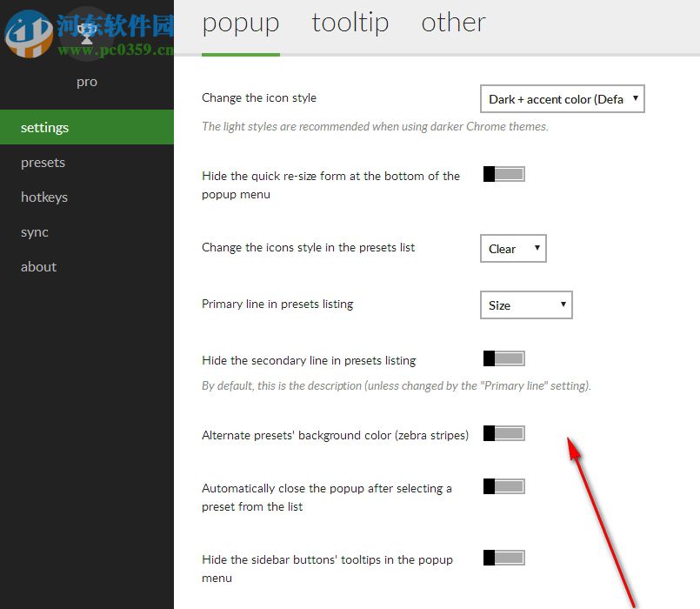Open the Primary line Size dropdown
700x609 pixels.
(x=526, y=305)
